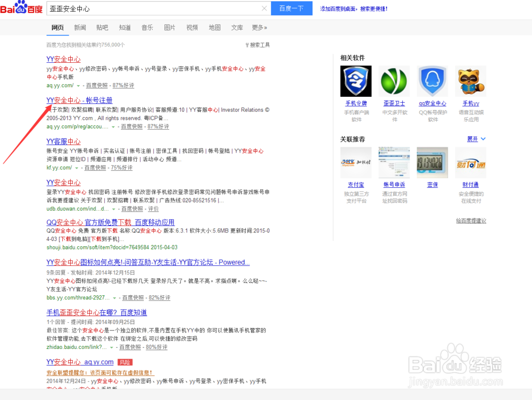This screenshot has height=400, width=532.
Task: Open the 给百度提建议 feedback link
Action: point(471,221)
